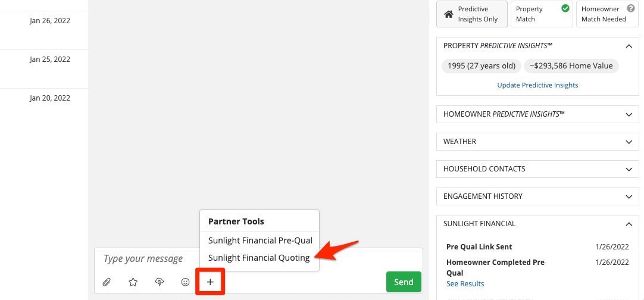644x300 pixels.
Task: Click the cloud lightning icon
Action: coord(160,282)
